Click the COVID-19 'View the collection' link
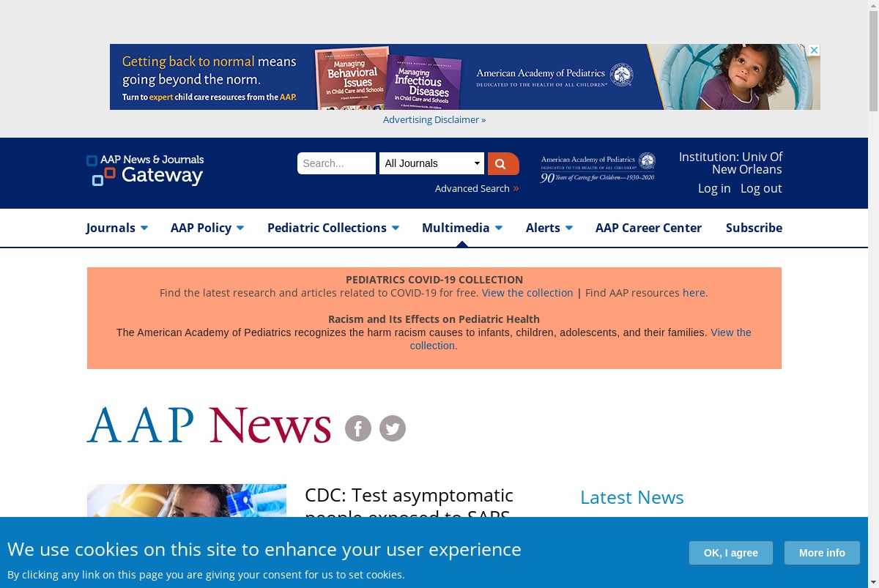879x588 pixels. 527,293
